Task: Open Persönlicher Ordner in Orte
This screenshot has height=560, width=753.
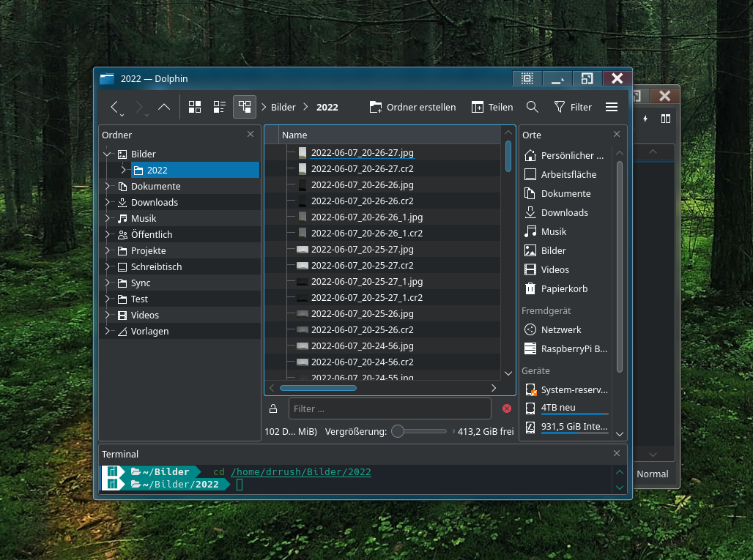Action: point(565,155)
